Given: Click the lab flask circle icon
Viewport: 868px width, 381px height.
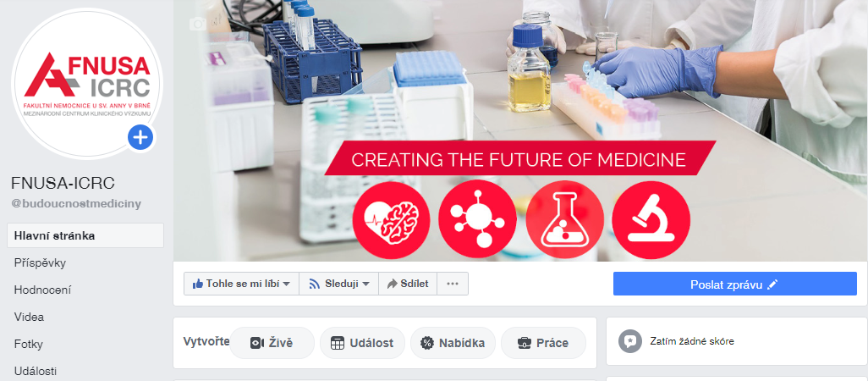Looking at the screenshot, I should click(x=564, y=219).
